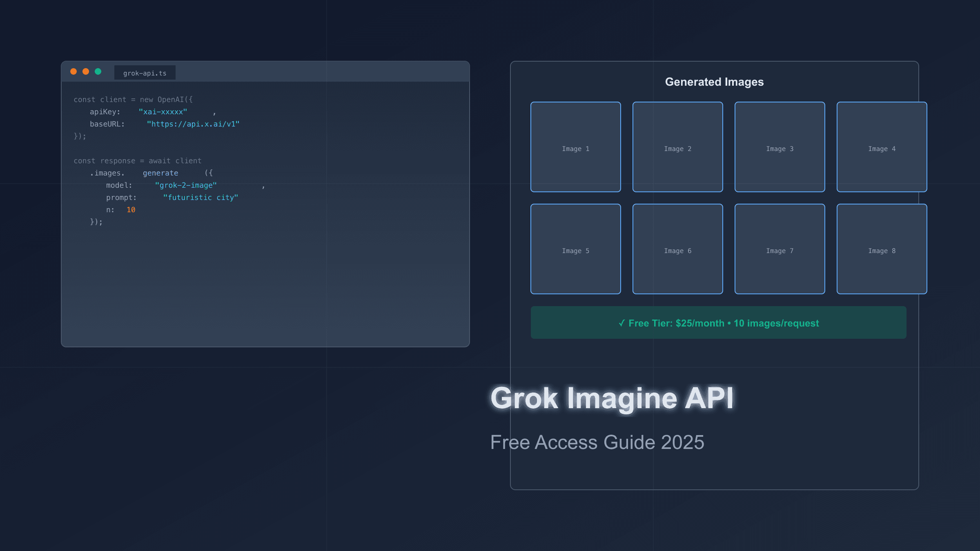Click the Image 6 placeholder
The image size is (980, 551).
pos(678,249)
